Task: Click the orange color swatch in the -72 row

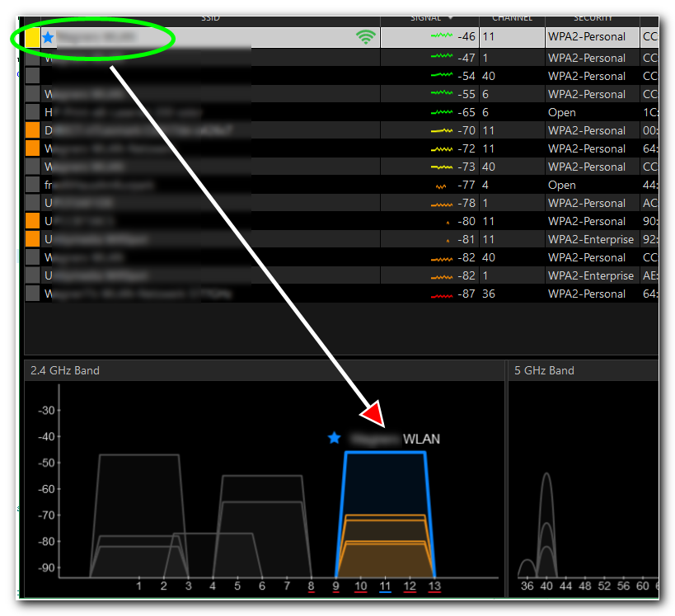Action: click(x=32, y=148)
